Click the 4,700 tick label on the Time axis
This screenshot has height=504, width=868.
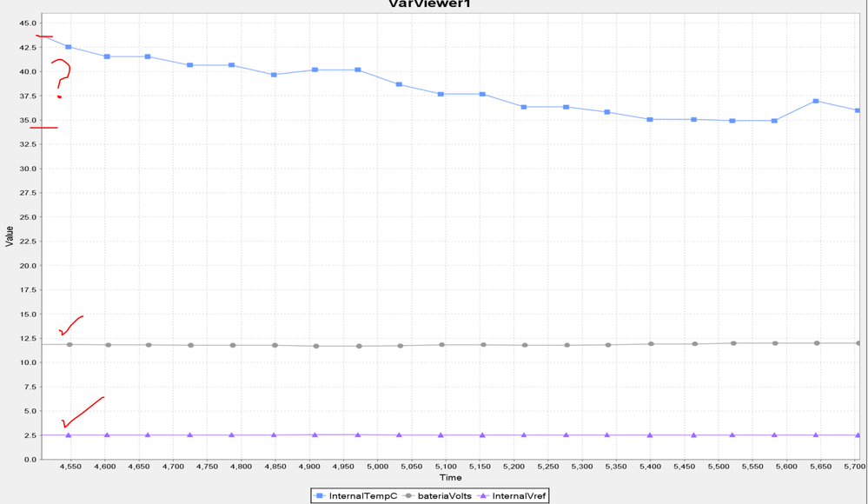(x=173, y=467)
